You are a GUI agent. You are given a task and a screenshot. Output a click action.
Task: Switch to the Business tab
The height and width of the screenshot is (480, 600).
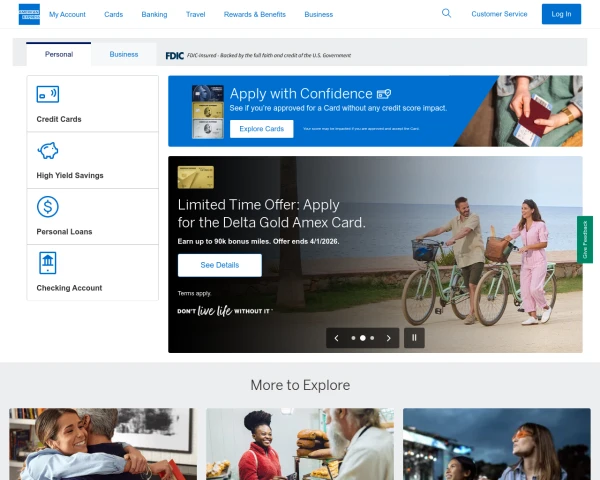tap(124, 54)
